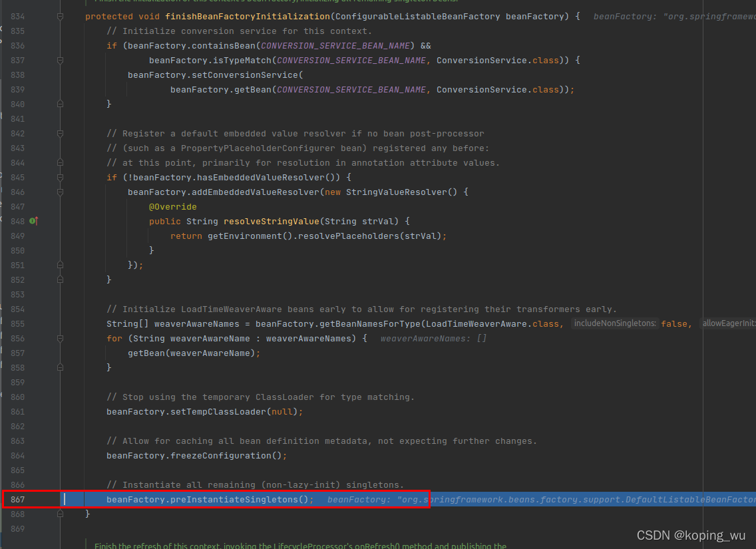Image resolution: width=756 pixels, height=549 pixels.
Task: Click hasEmbeddedValueResolver on line 845
Action: click(x=261, y=178)
